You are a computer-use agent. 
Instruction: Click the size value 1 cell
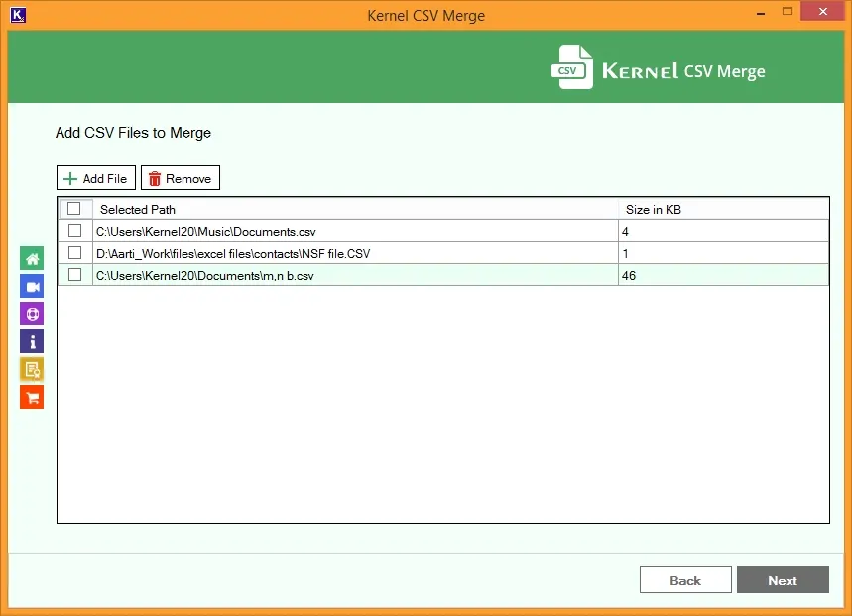coord(724,253)
